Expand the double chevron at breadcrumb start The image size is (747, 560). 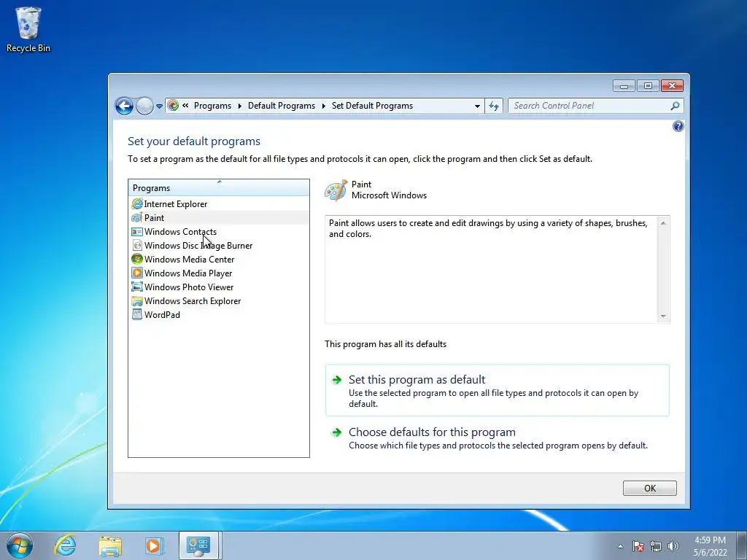coord(185,106)
